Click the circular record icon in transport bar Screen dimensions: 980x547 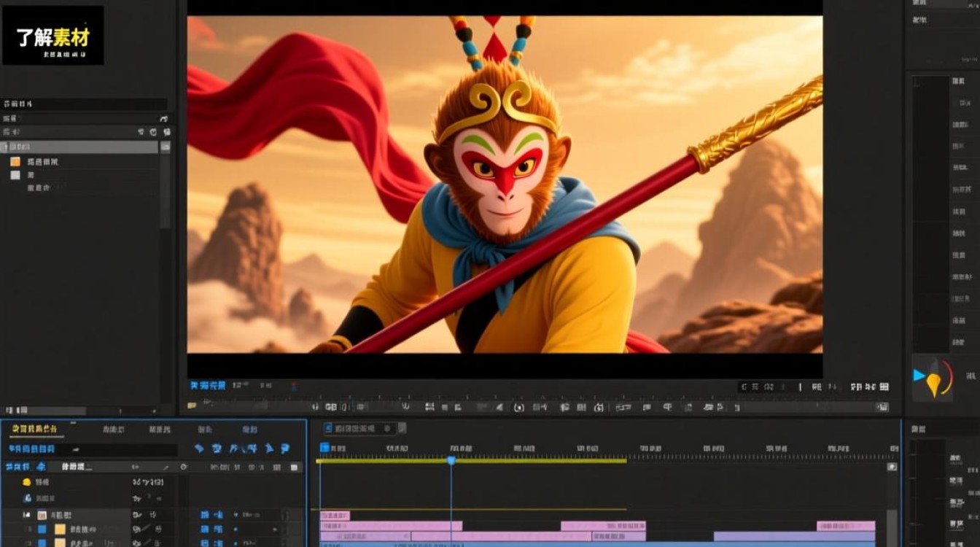(x=518, y=407)
